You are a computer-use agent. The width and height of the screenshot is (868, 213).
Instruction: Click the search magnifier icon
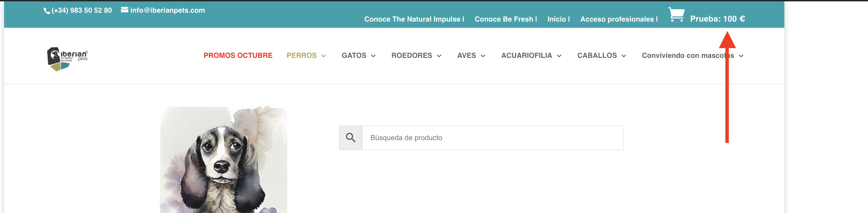350,138
